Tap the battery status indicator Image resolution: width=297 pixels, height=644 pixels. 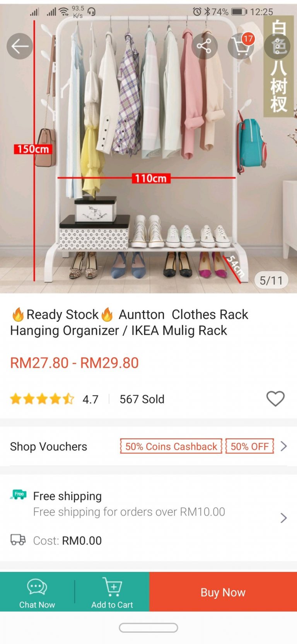(x=239, y=12)
